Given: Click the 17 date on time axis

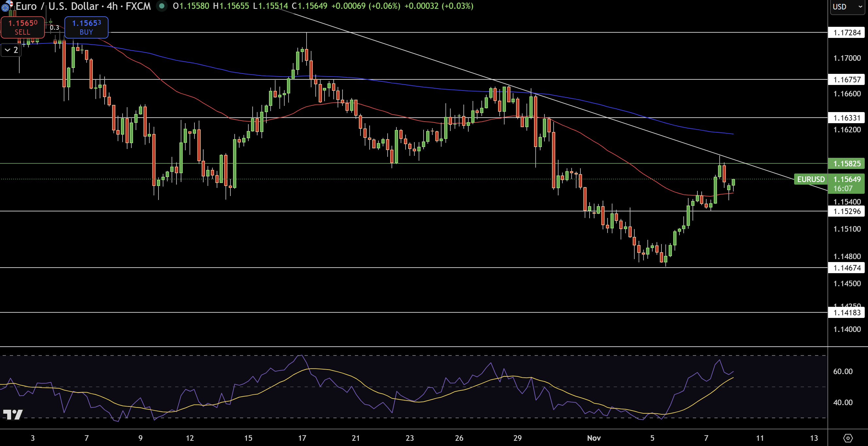Looking at the screenshot, I should click(302, 438).
